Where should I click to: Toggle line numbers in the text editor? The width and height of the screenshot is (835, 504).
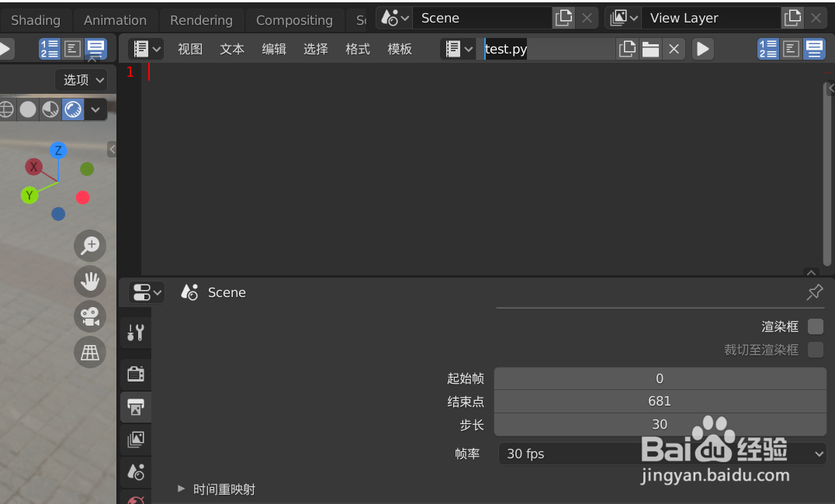767,48
